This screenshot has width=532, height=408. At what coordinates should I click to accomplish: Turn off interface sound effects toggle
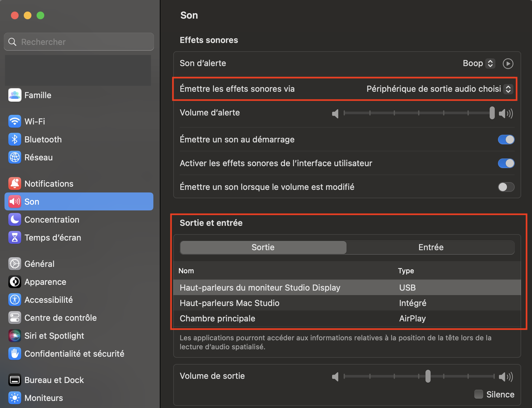506,163
